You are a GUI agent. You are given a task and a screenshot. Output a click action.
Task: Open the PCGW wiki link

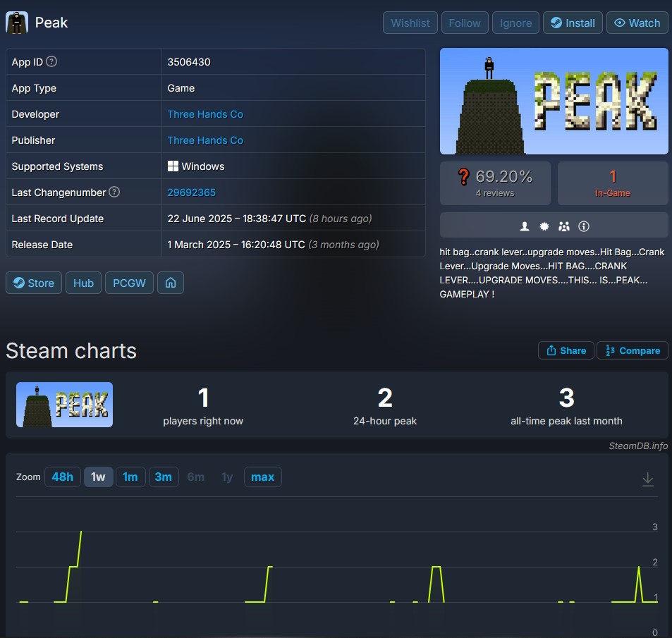tap(129, 283)
